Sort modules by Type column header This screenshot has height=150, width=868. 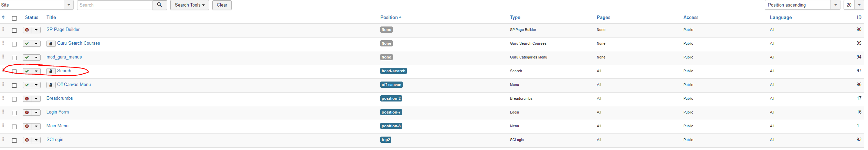click(x=515, y=17)
